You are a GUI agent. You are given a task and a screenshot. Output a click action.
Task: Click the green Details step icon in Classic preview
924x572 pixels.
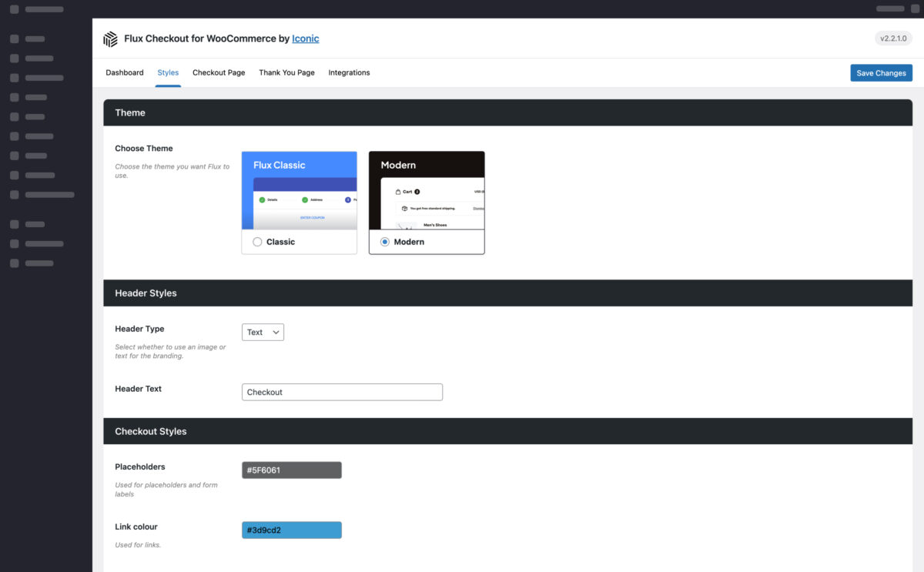coord(262,199)
